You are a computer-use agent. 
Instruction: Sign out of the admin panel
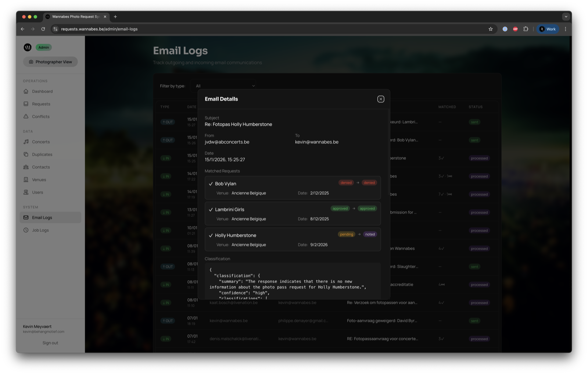pyautogui.click(x=50, y=342)
